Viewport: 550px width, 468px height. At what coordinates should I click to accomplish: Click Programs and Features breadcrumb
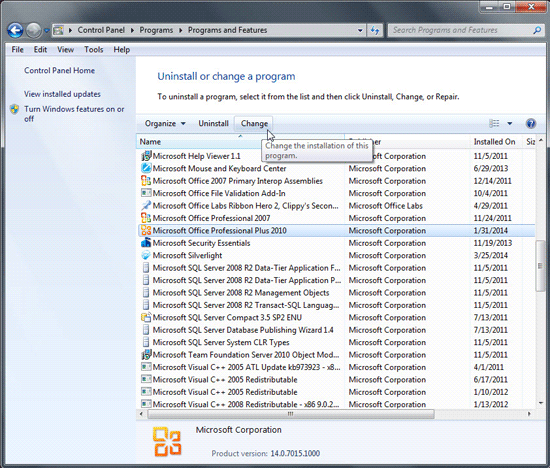point(227,31)
